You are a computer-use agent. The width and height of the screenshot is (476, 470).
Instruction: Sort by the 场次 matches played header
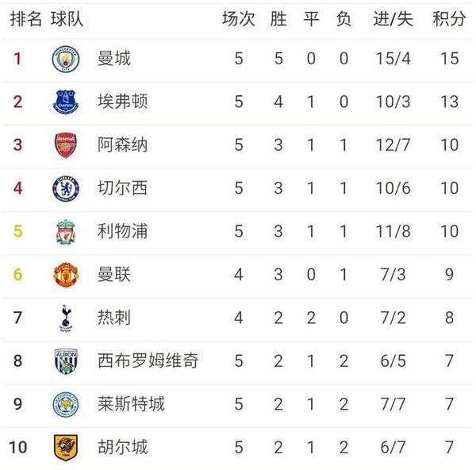[238, 19]
